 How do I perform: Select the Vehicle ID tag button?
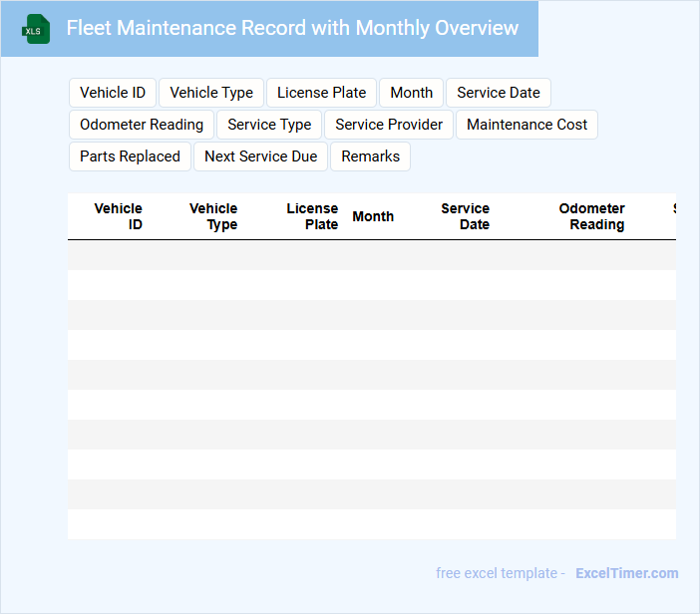point(113,93)
